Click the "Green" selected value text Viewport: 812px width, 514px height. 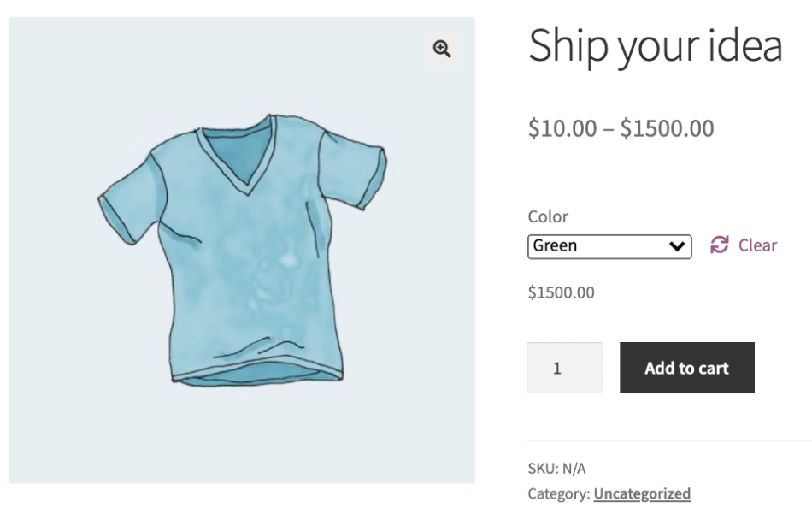click(x=555, y=246)
